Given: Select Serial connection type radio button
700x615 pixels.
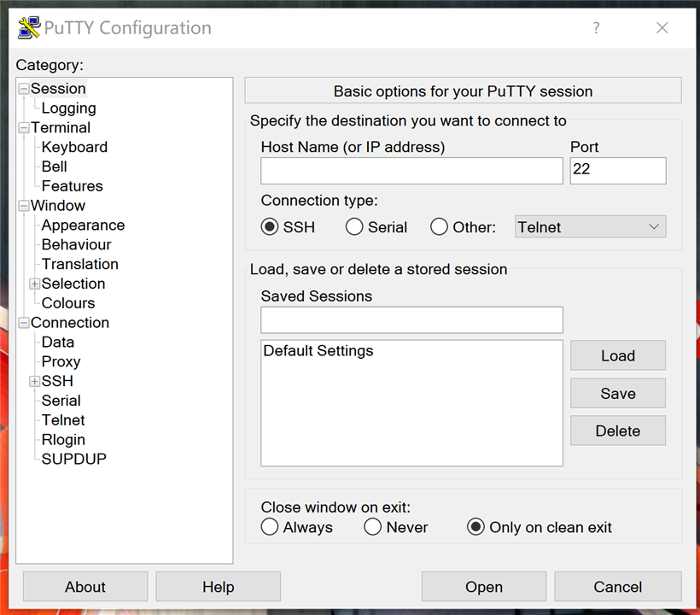Looking at the screenshot, I should coord(354,227).
